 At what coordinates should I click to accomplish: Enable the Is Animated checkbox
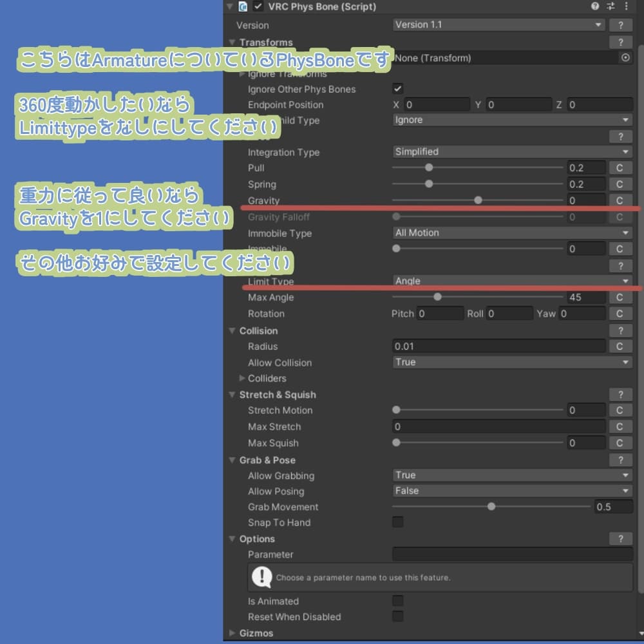tap(397, 601)
